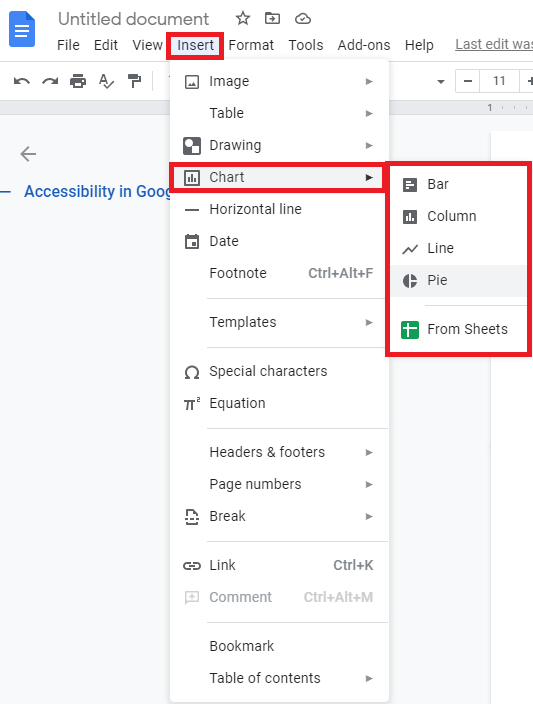Click the green Sheets icon
The width and height of the screenshot is (533, 704).
[x=410, y=330]
